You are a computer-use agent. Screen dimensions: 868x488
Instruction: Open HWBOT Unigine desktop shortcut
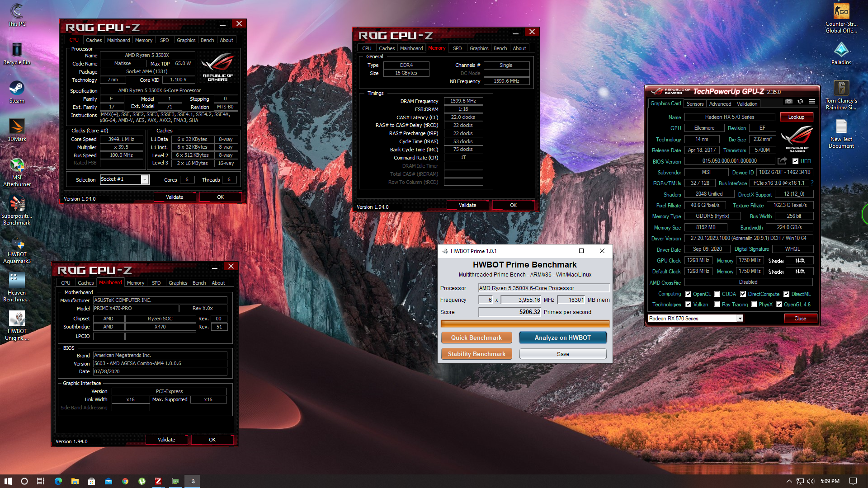[x=17, y=326]
